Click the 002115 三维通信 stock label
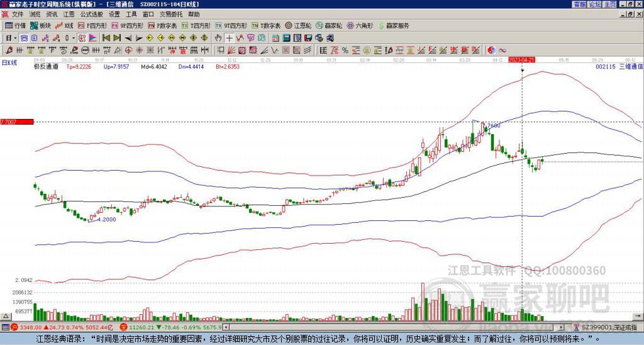 click(619, 66)
